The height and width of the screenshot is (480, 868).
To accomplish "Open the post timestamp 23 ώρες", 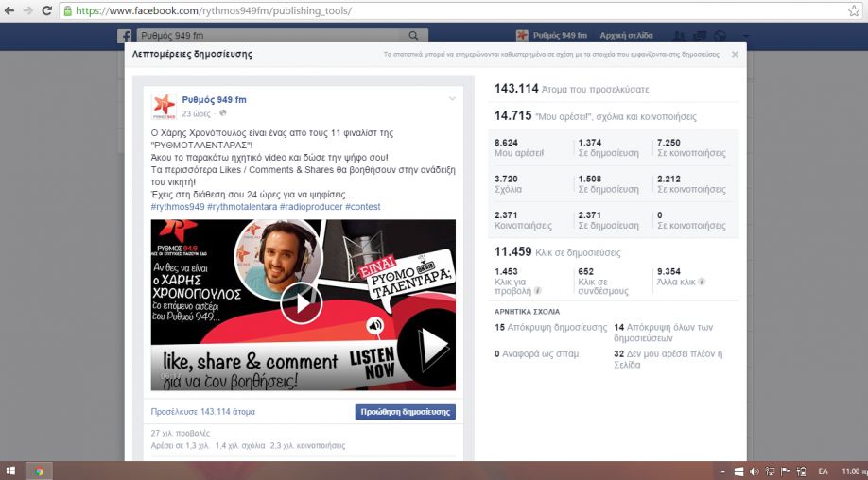I will click(x=196, y=113).
